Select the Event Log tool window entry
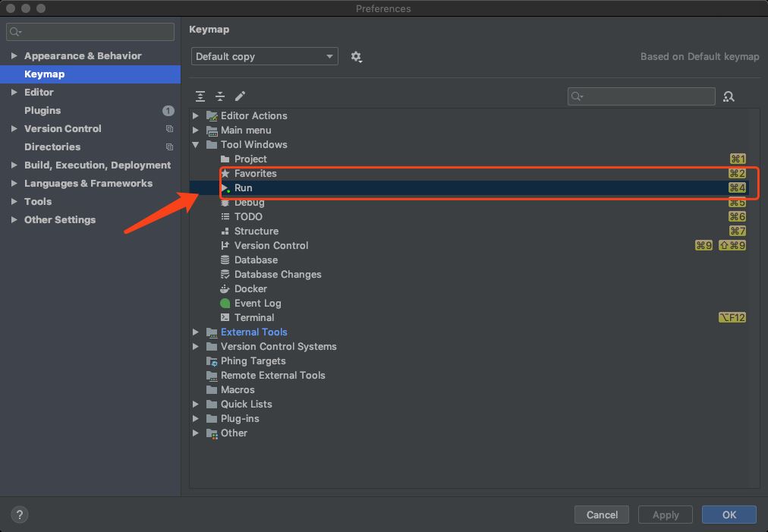The width and height of the screenshot is (768, 532). click(257, 303)
